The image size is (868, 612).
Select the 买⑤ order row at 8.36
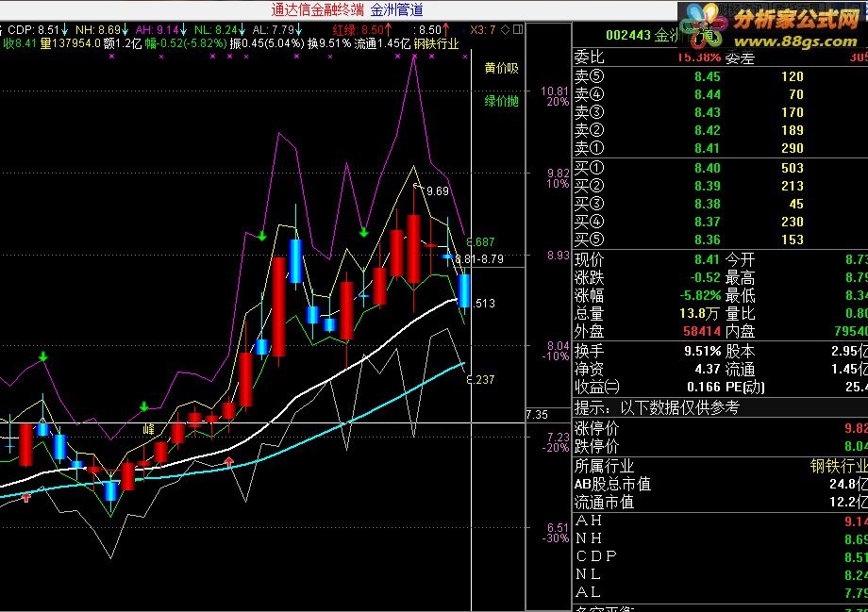pyautogui.click(x=720, y=240)
